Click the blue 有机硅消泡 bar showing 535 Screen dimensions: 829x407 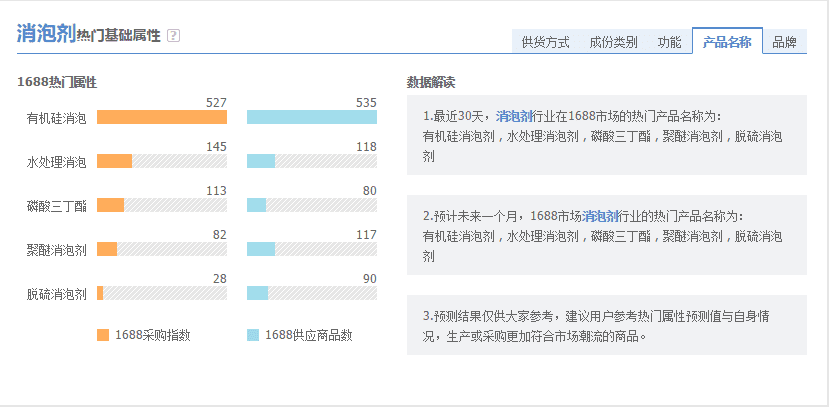[x=311, y=117]
